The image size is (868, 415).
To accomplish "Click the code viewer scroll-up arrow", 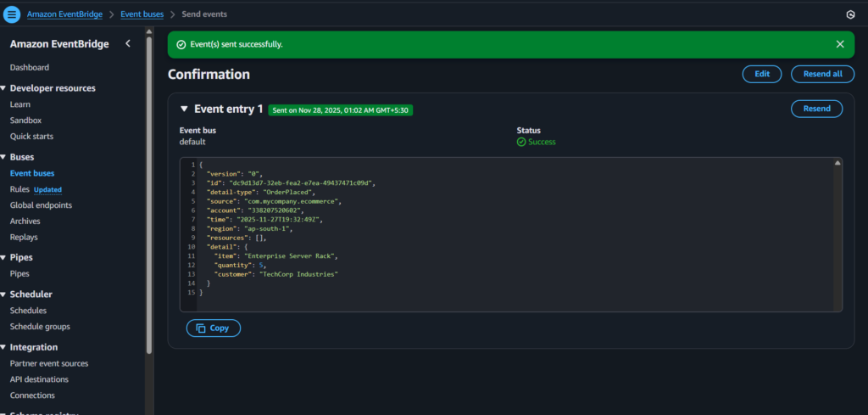I will click(x=837, y=162).
